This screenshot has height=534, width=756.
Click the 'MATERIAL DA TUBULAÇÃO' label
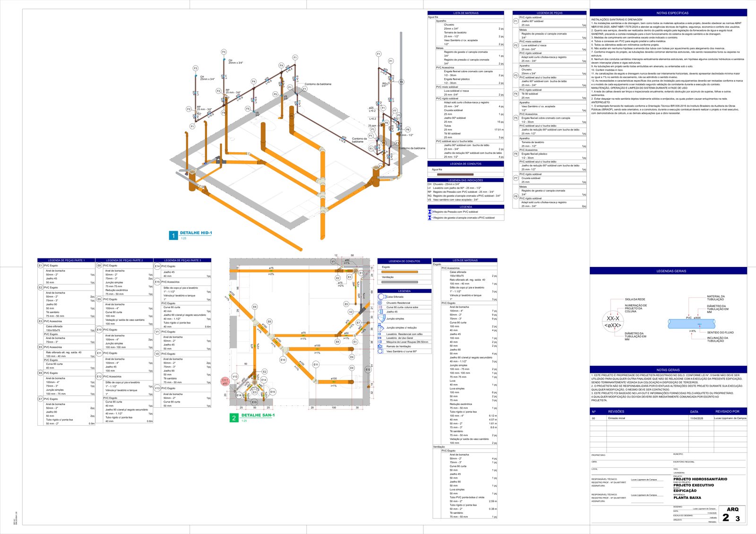[716, 298]
